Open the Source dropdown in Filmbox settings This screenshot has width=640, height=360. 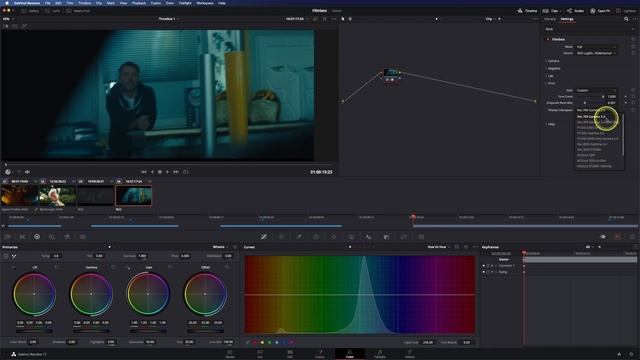coord(596,53)
